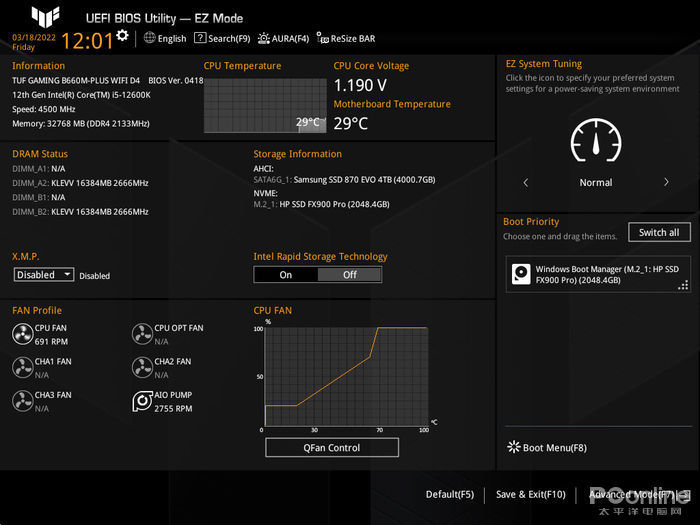Image resolution: width=700 pixels, height=525 pixels.
Task: Click the CHA2 FAN icon
Action: 142,367
